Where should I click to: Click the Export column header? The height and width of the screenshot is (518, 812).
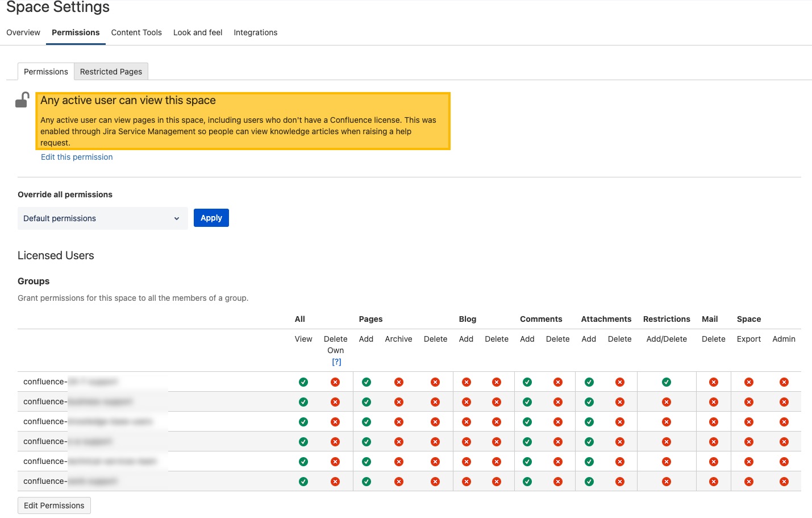(x=749, y=339)
